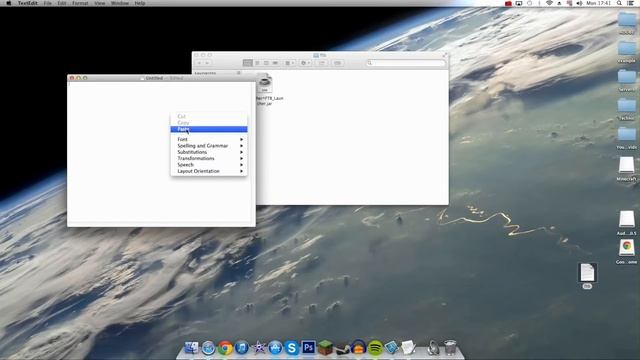
Task: Open App Store from the Dock
Action: 275,348
